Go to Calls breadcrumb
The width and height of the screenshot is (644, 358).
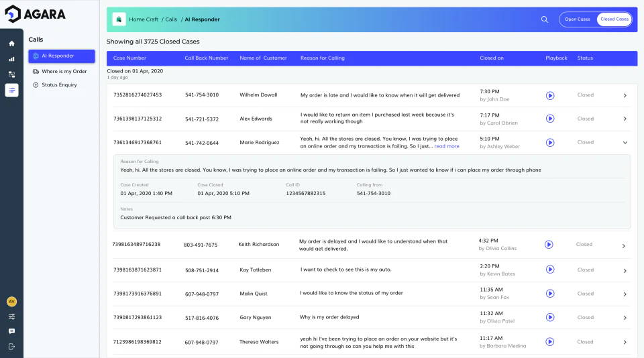[x=171, y=19]
